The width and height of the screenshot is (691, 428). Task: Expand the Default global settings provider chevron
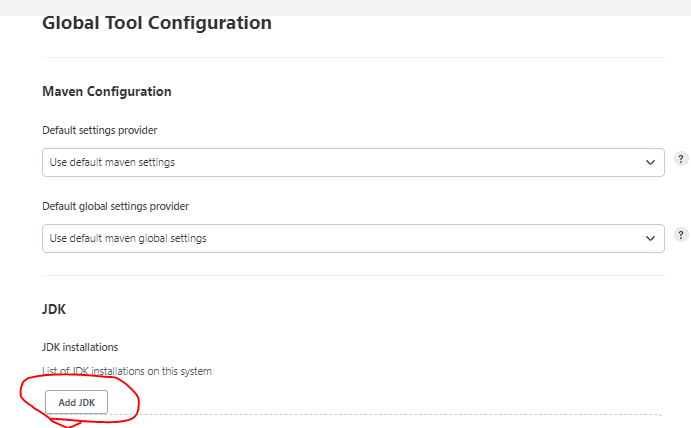coord(650,238)
